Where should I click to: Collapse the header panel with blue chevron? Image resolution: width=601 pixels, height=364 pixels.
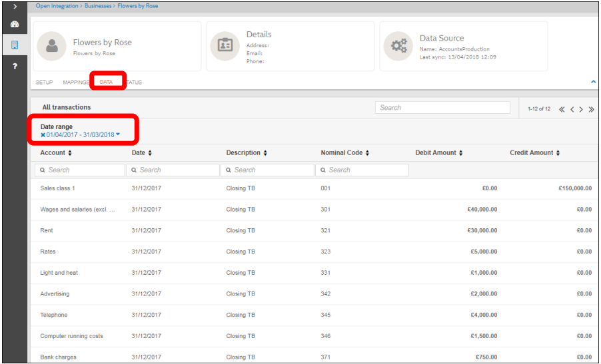[x=593, y=82]
